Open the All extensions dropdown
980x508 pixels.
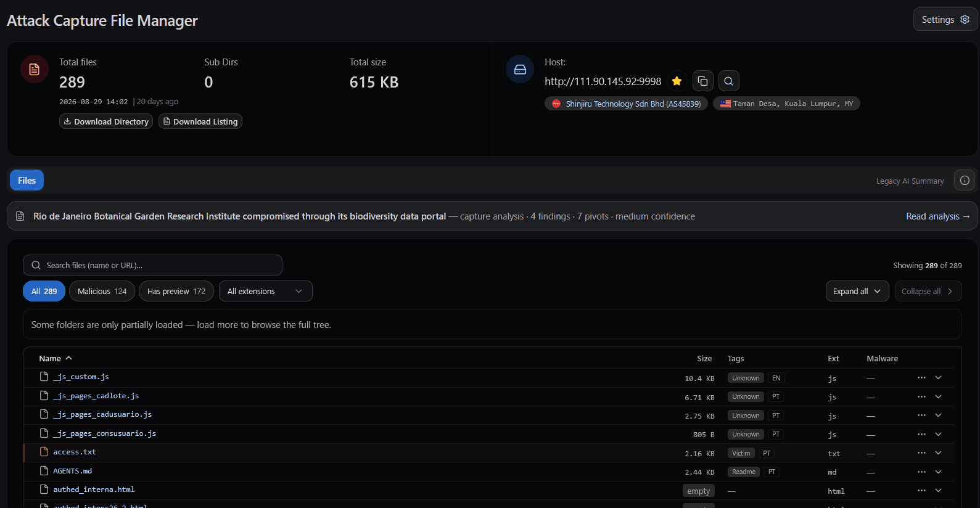coord(266,291)
